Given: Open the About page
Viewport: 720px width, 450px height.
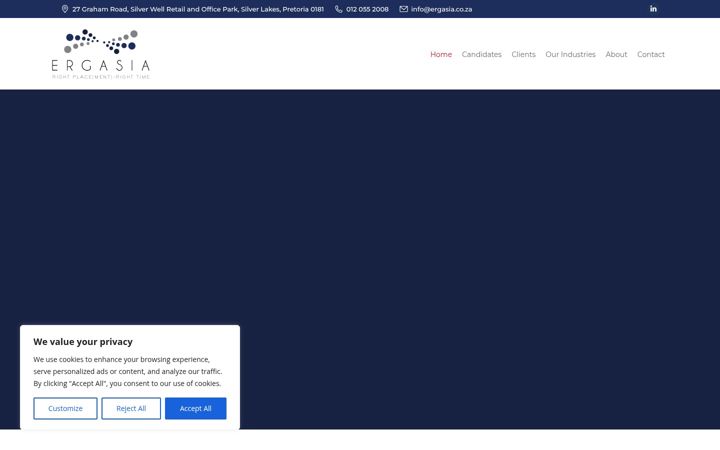Looking at the screenshot, I should coord(616,54).
